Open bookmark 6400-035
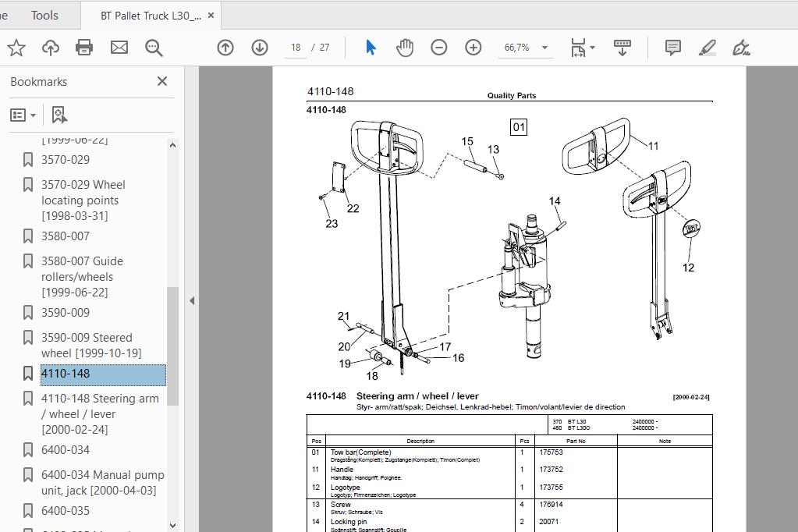Viewport: 798px width, 532px height. [66, 511]
